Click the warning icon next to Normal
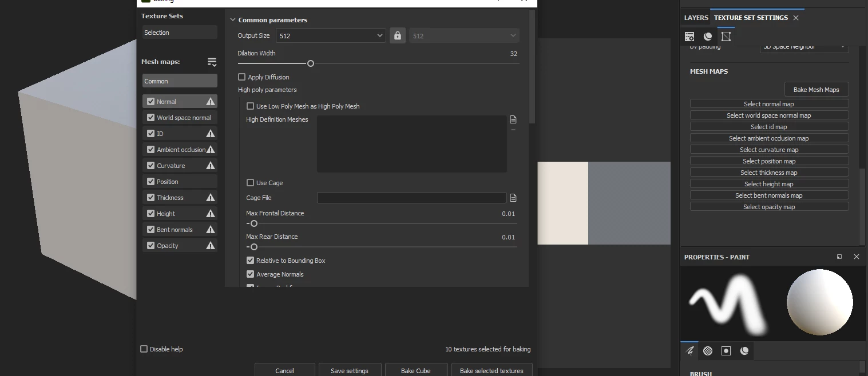The width and height of the screenshot is (868, 376). tap(211, 102)
